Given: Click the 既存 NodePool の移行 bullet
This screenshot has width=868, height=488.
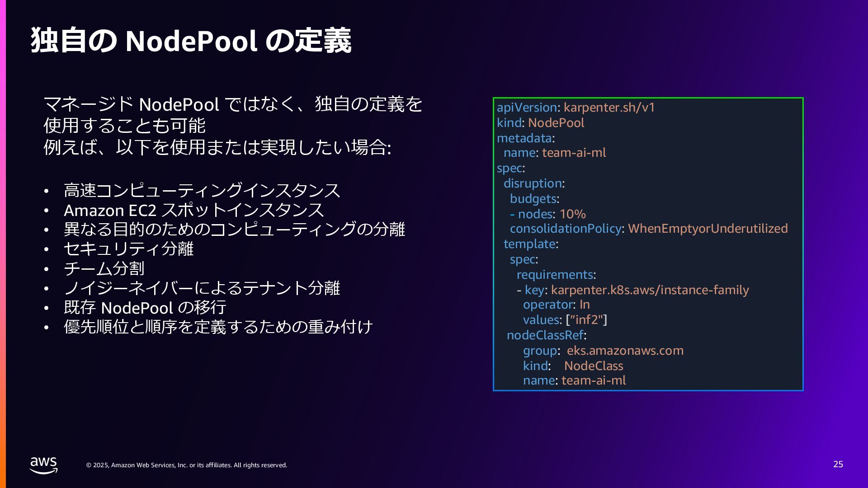Looking at the screenshot, I should (x=145, y=308).
